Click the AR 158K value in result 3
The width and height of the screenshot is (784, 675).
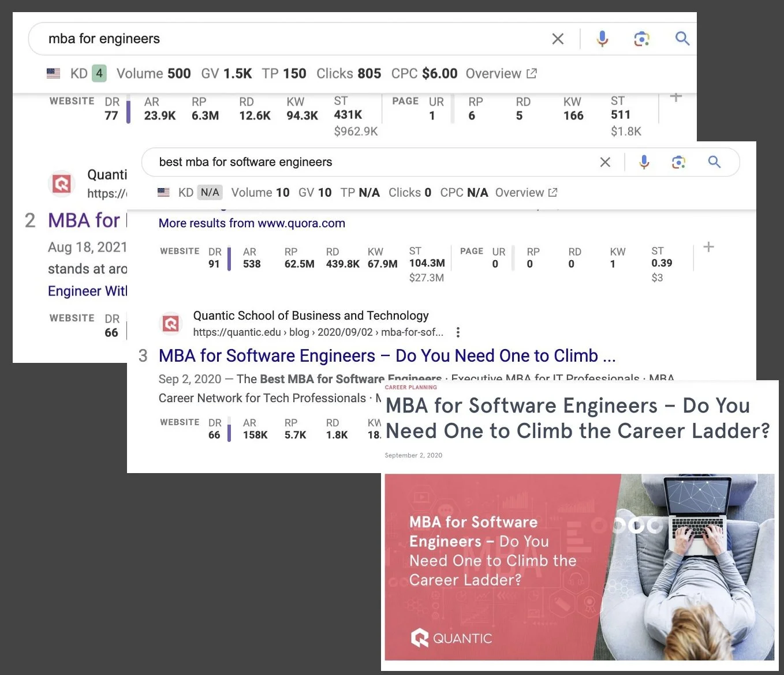click(x=255, y=435)
